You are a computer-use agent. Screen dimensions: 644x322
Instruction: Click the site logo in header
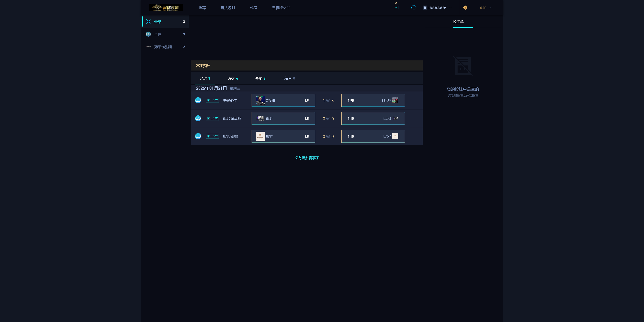point(166,8)
